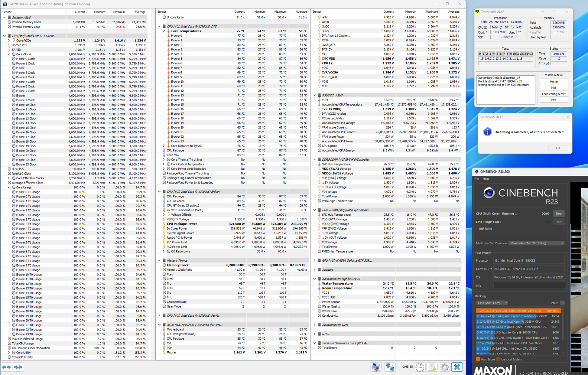Open CPU (Multi Core) ranking dropdown
The image size is (588, 375).
coord(492,303)
